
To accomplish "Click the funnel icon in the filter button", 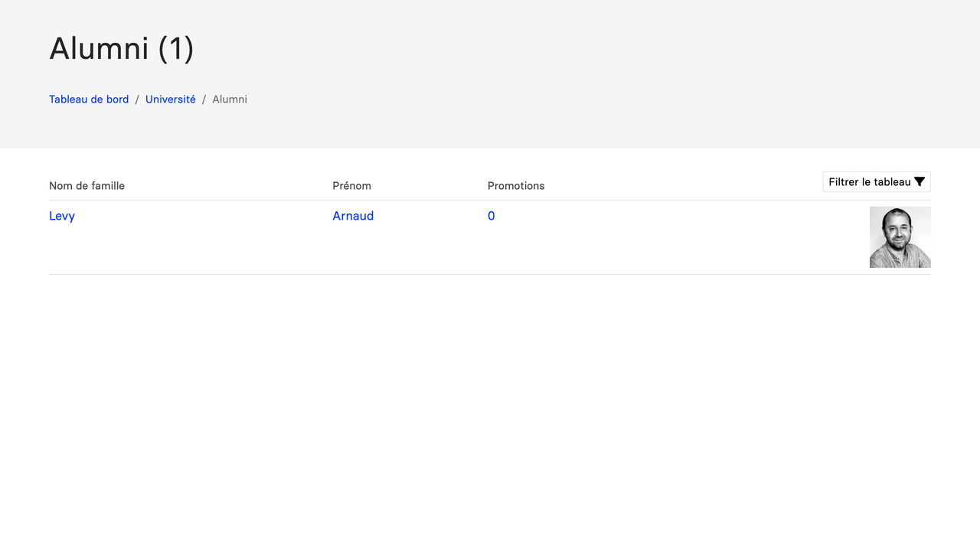I will click(920, 182).
